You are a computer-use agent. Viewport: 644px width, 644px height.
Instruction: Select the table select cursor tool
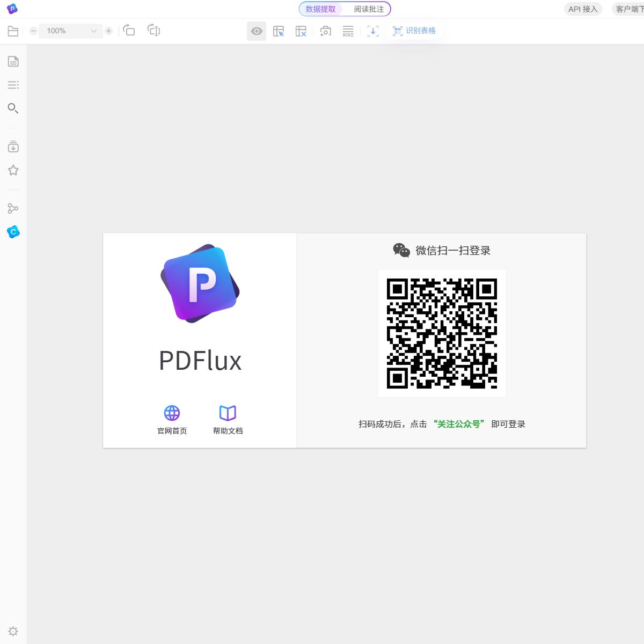click(279, 31)
